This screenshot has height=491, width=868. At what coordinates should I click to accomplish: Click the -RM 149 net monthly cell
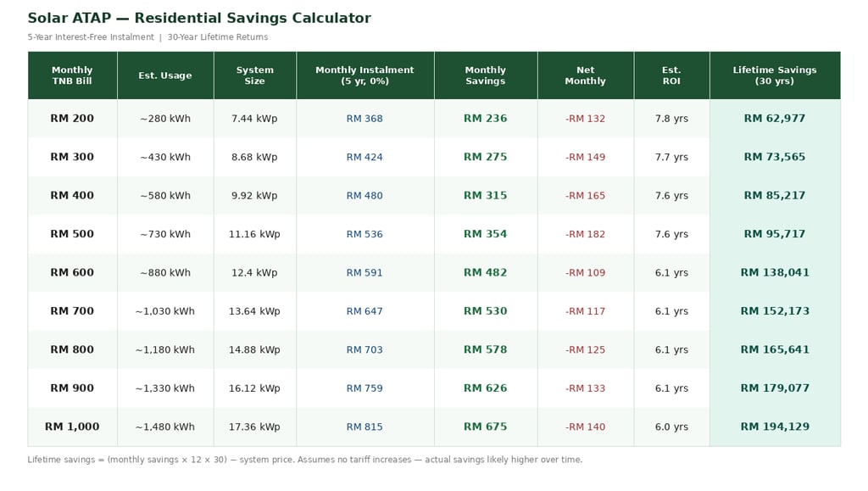pos(585,158)
